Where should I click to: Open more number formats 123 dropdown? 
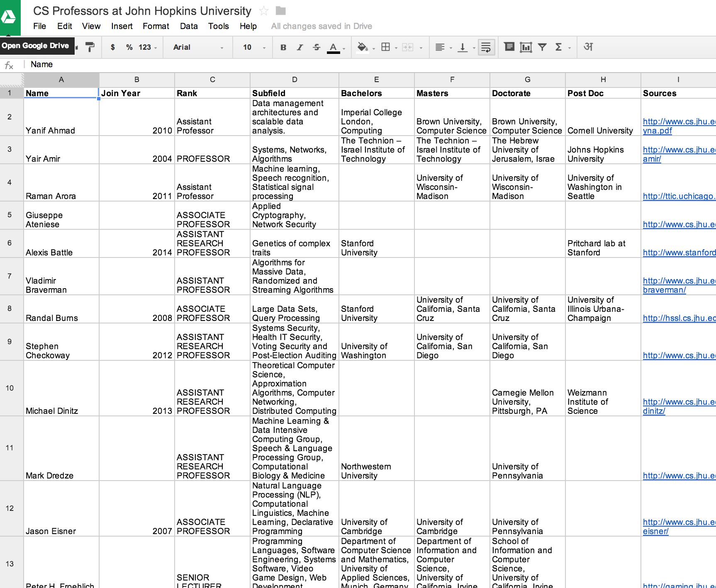click(x=148, y=47)
